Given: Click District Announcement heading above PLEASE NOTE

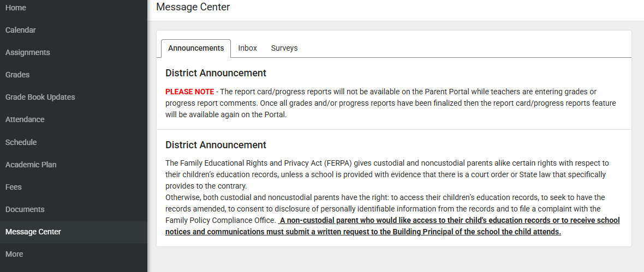Looking at the screenshot, I should (216, 73).
